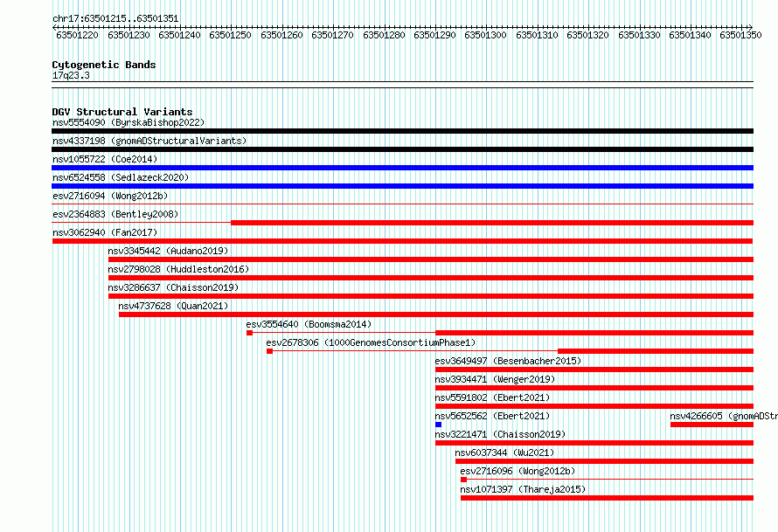Click the red bar under nsv4737628 Quan2021

436,314
